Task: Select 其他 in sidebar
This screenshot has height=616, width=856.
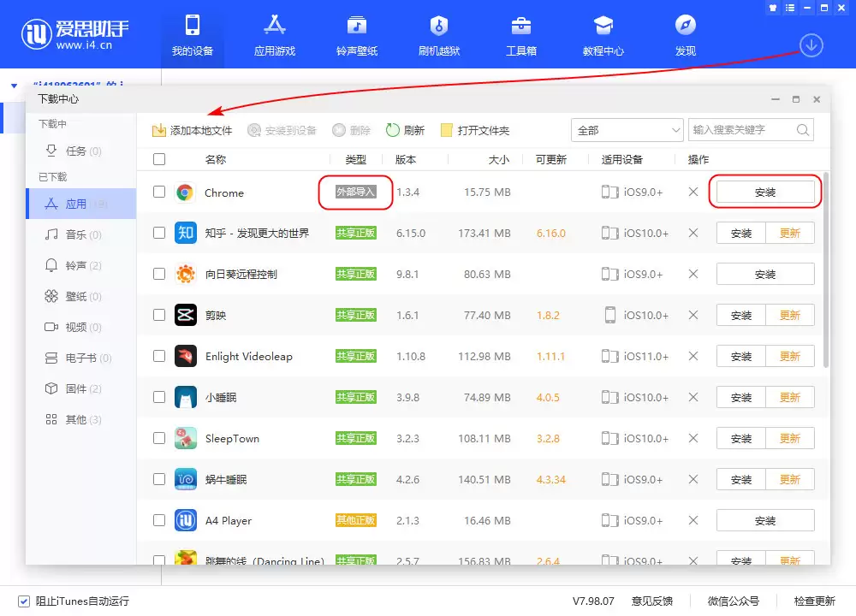Action: (80, 419)
